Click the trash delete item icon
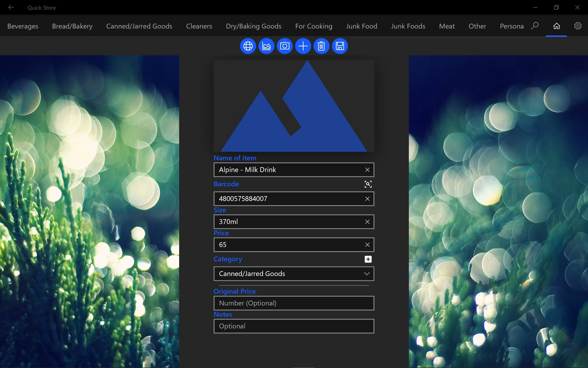The width and height of the screenshot is (588, 368). point(322,46)
